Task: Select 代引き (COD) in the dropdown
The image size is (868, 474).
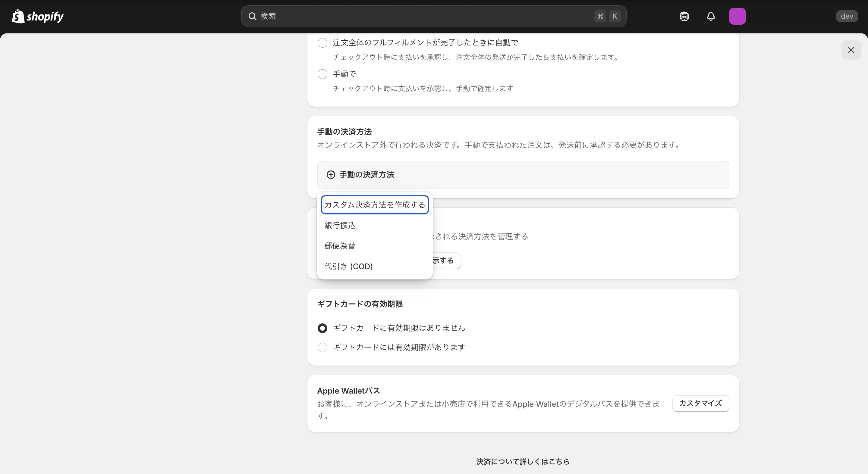Action: click(348, 266)
